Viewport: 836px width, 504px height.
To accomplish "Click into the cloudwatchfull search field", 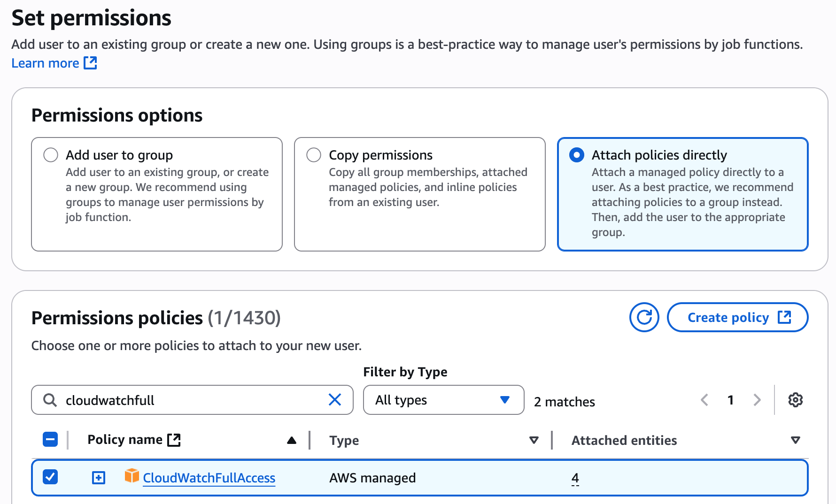I will click(x=192, y=400).
